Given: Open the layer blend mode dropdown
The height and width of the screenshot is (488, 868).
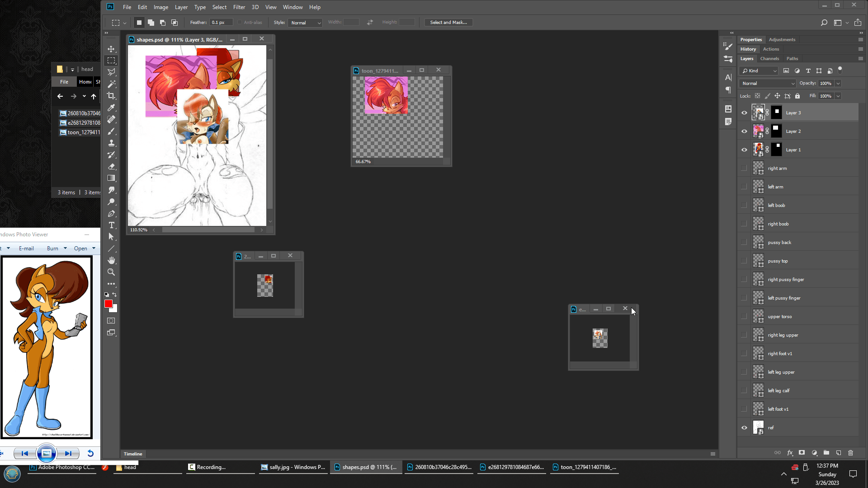Looking at the screenshot, I should click(768, 84).
